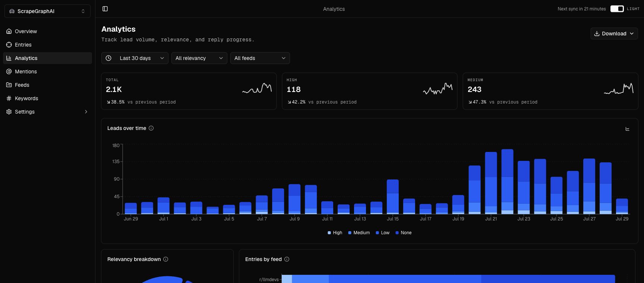
Task: Click the Total 2.1K stat card
Action: tap(189, 91)
